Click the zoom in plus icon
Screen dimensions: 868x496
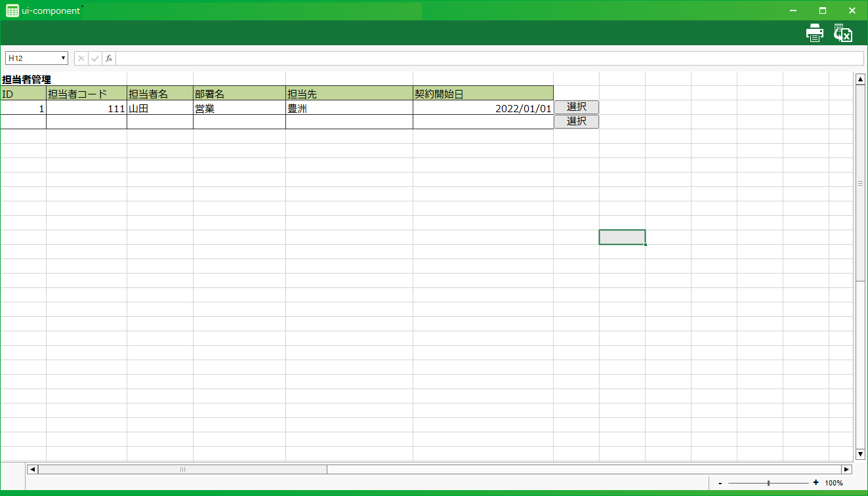(x=816, y=483)
